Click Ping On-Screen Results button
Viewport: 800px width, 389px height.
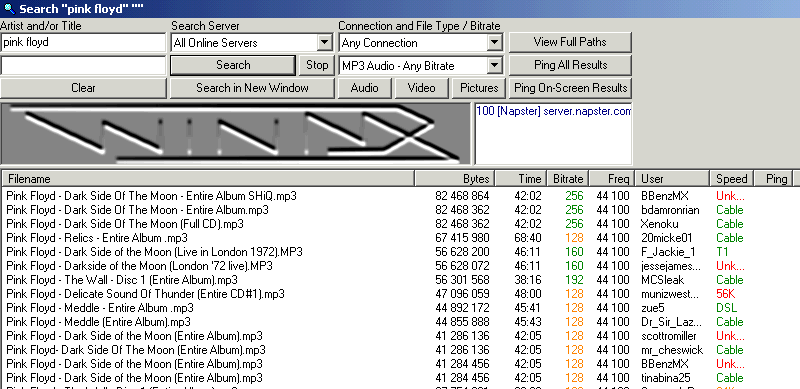click(x=570, y=88)
